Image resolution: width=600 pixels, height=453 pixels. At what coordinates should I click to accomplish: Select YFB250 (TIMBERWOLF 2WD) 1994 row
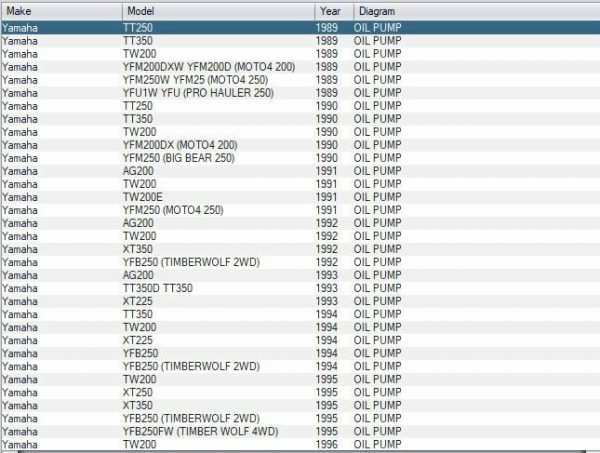[x=300, y=366]
